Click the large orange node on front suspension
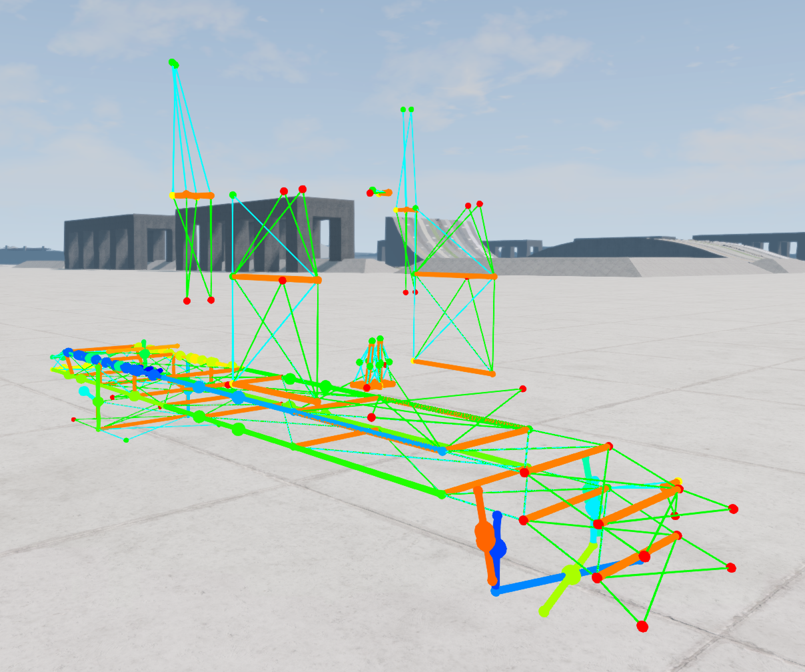 [485, 536]
